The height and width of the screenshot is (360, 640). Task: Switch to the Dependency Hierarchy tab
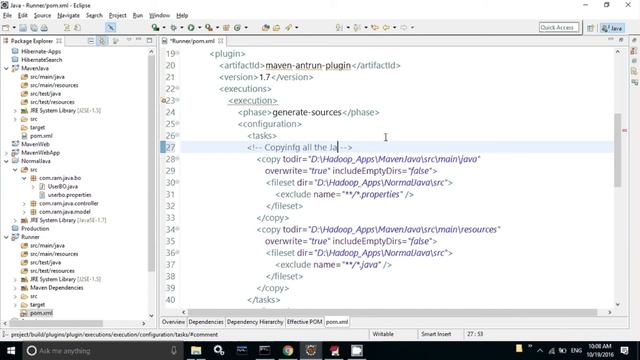coord(255,322)
